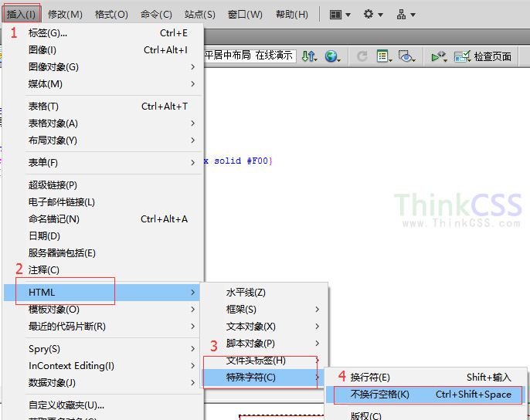The width and height of the screenshot is (530, 420).
Task: Choose 超级链接(P) menu entry
Action: (103, 185)
